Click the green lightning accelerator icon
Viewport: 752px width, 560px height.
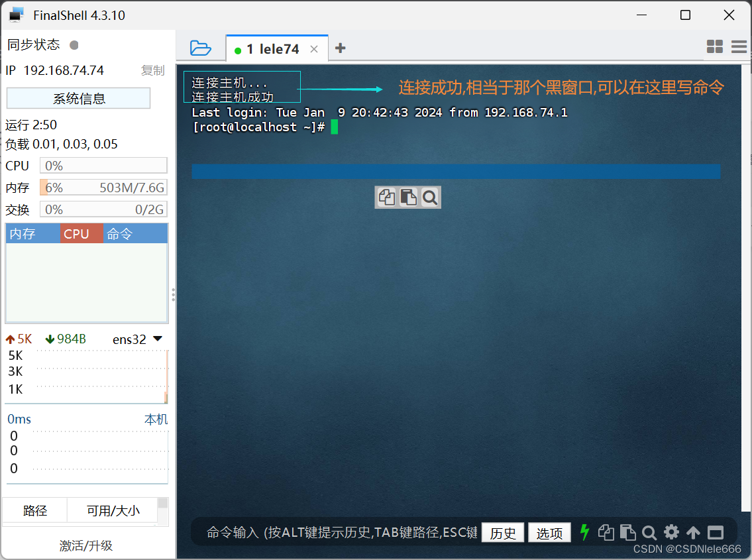pos(584,532)
